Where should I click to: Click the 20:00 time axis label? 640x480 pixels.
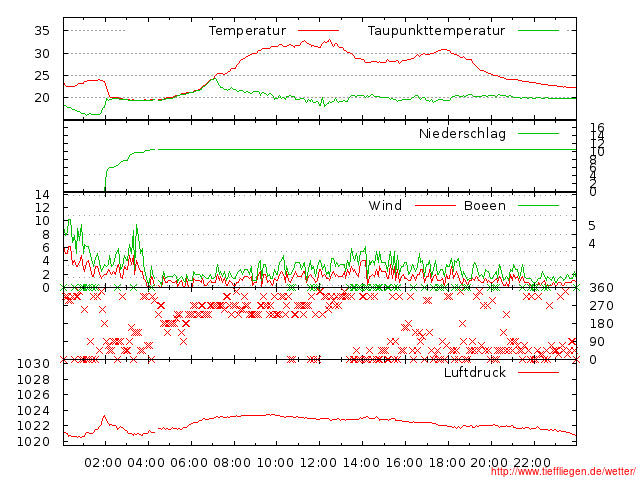489,463
